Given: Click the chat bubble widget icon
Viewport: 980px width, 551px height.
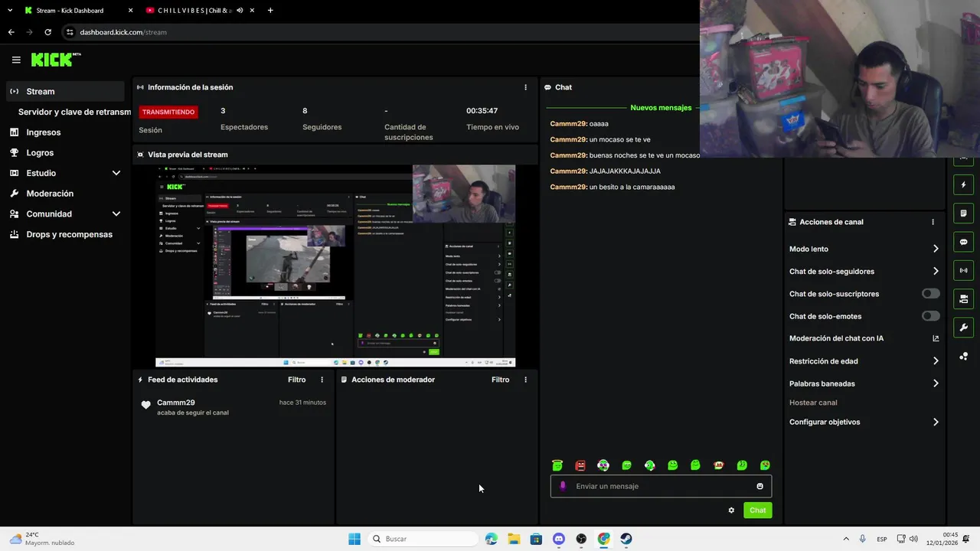Looking at the screenshot, I should (963, 242).
